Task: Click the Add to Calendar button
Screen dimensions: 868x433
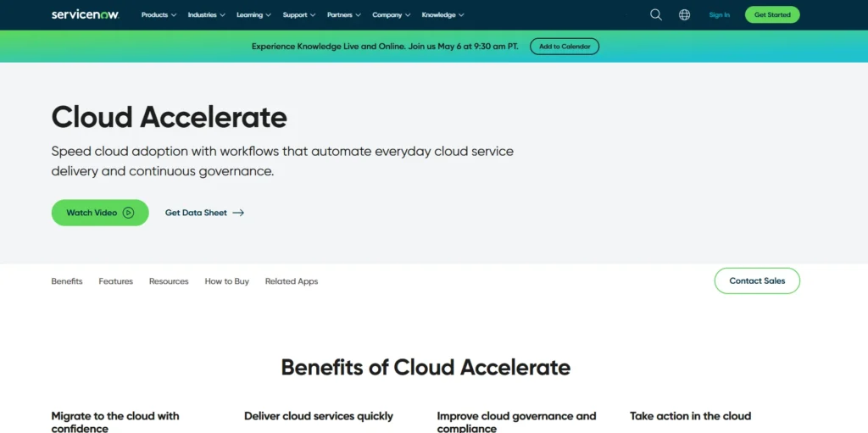Action: pyautogui.click(x=565, y=47)
